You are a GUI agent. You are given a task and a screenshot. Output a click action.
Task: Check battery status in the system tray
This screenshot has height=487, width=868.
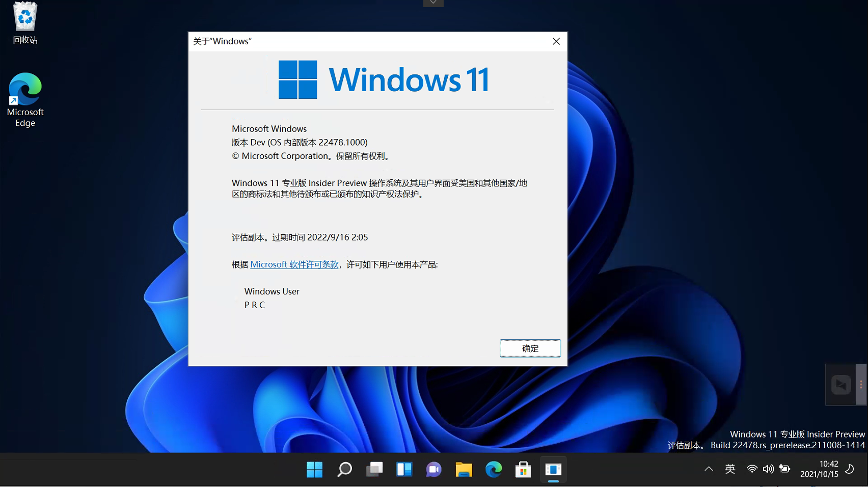tap(785, 469)
